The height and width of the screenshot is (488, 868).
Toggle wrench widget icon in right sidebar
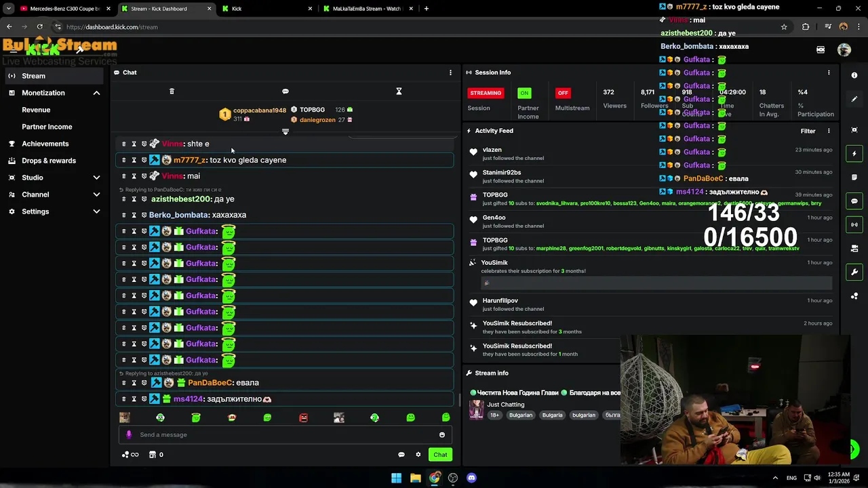[854, 272]
